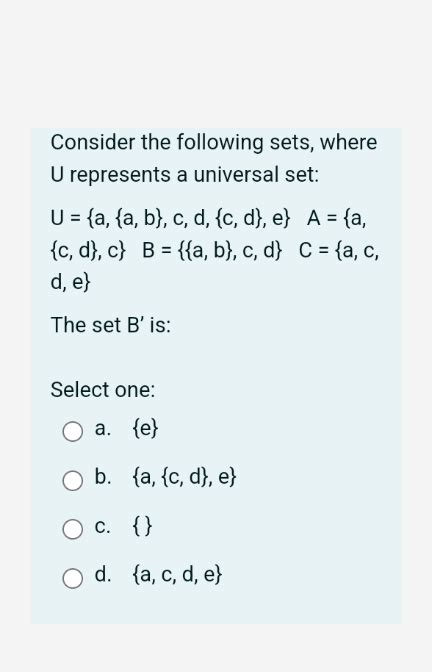Click the definition of set U
This screenshot has width=432, height=672.
[171, 219]
